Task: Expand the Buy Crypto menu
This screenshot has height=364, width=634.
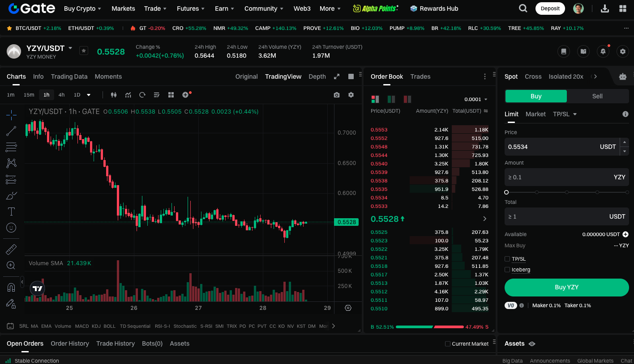Action: (82, 8)
